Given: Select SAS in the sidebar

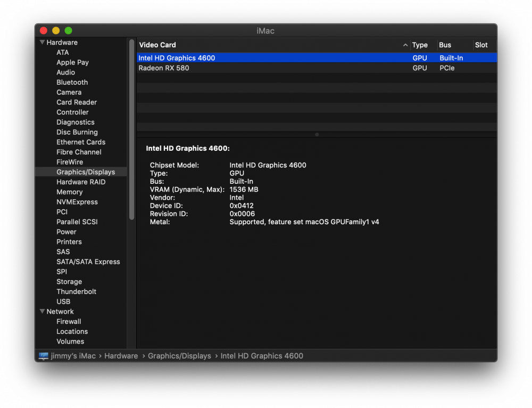Looking at the screenshot, I should click(x=63, y=252).
